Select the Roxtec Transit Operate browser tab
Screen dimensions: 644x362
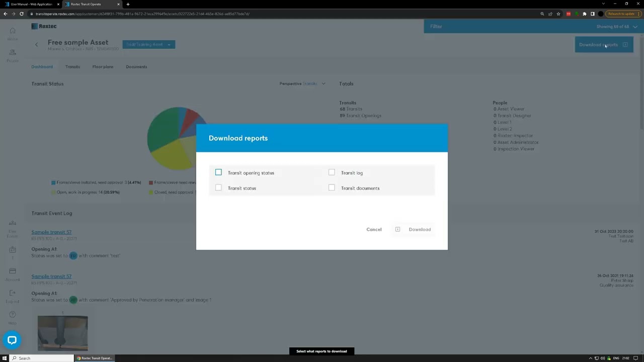click(92, 4)
